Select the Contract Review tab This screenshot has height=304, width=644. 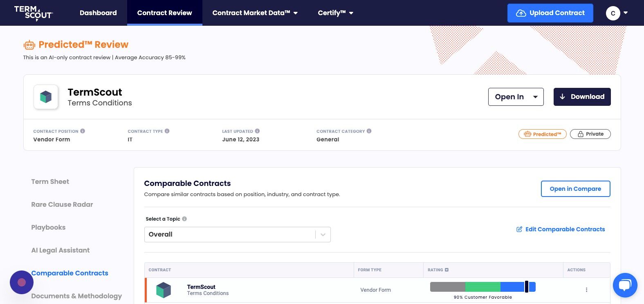tap(164, 13)
